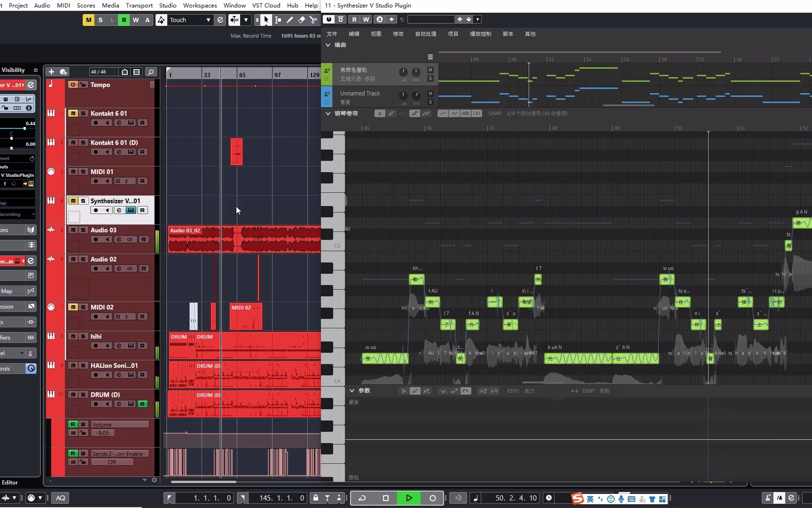The height and width of the screenshot is (508, 812).
Task: Open the track visibility agents icon
Action: [125, 72]
